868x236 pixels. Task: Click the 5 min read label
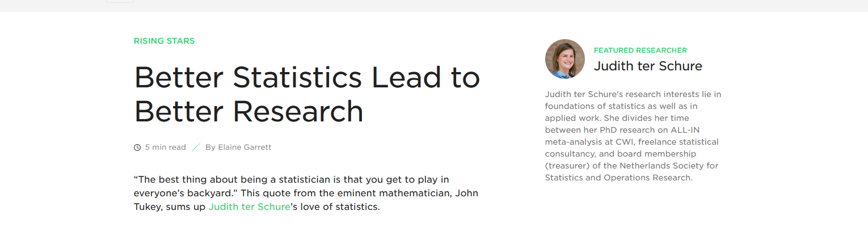coord(165,147)
